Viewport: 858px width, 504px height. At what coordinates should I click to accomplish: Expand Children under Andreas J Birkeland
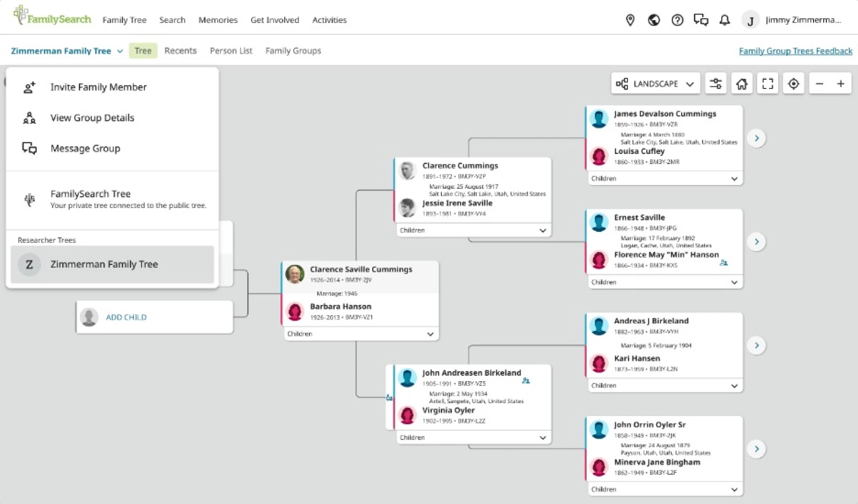pos(665,386)
